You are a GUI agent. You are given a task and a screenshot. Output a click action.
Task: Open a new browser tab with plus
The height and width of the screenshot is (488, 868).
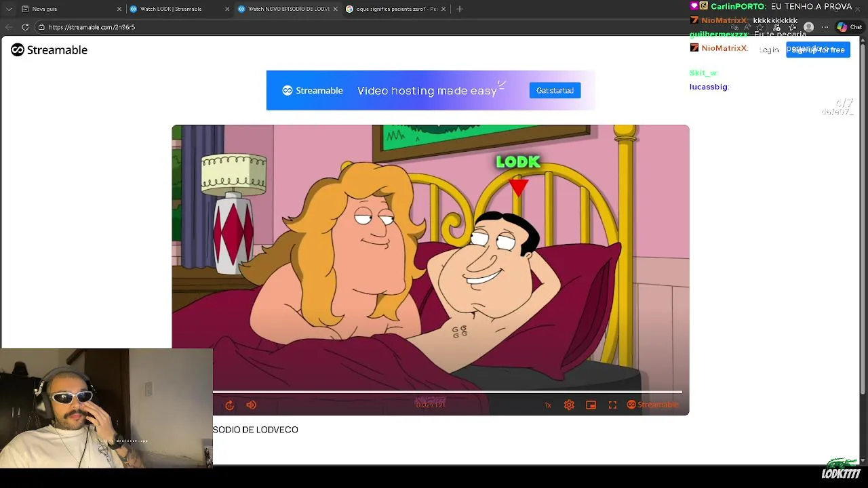tap(460, 9)
